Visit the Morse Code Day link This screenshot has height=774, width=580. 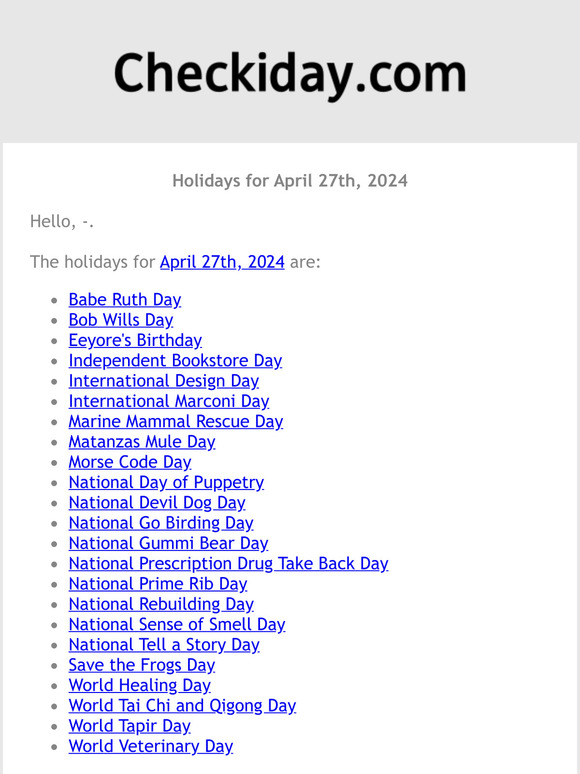point(130,462)
